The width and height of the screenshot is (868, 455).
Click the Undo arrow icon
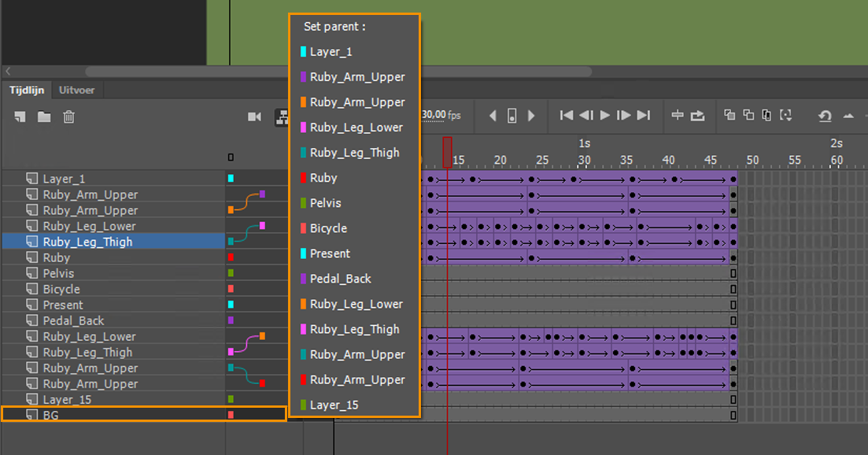[825, 116]
